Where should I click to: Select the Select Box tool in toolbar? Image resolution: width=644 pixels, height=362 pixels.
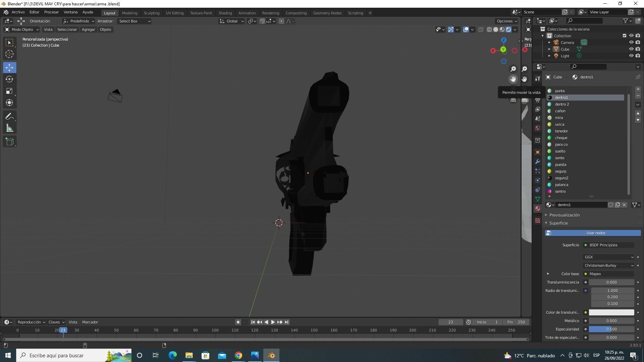(x=9, y=43)
